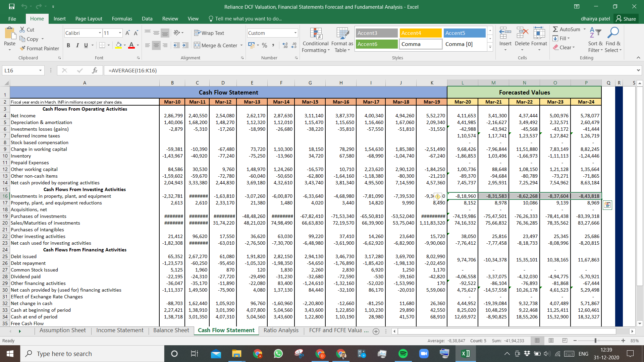Viewport: 644px width, 362px height.
Task: Click the Font Color red A icon
Action: 131,45
